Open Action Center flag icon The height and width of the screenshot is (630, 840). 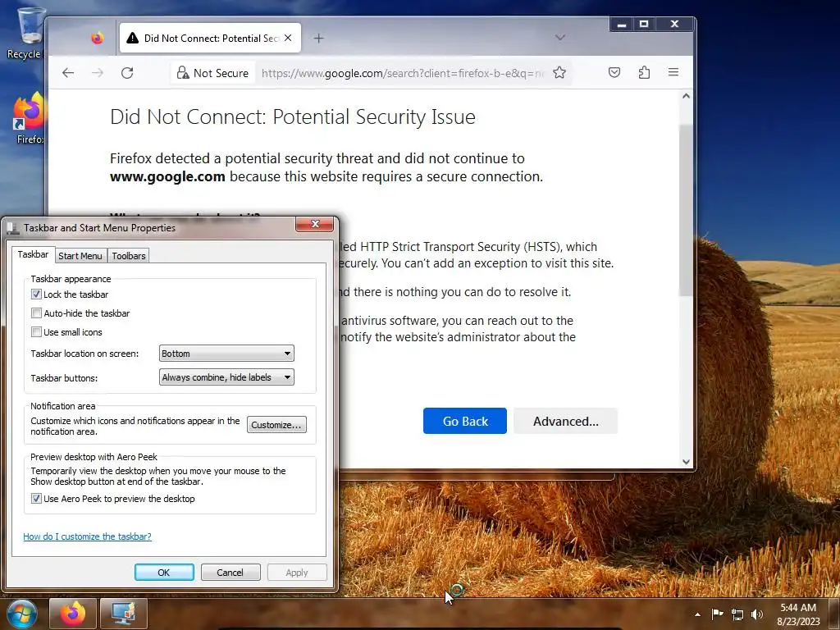[717, 614]
